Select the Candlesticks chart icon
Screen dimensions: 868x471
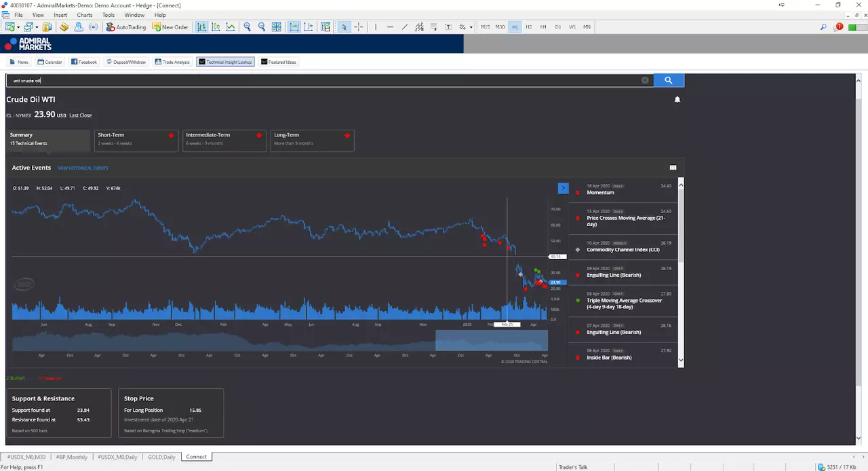[216, 27]
